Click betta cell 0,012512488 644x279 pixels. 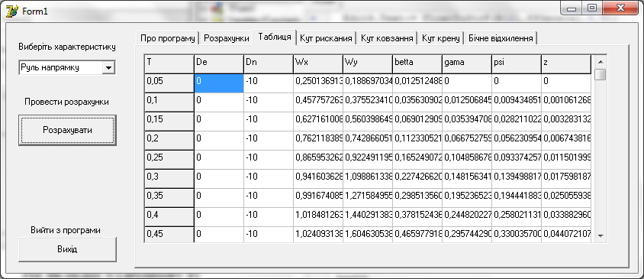(417, 83)
